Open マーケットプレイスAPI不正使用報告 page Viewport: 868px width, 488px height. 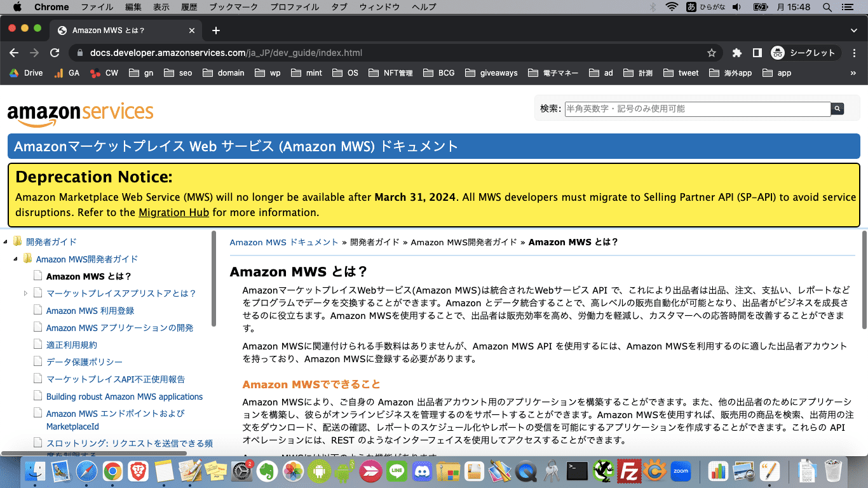pyautogui.click(x=116, y=379)
